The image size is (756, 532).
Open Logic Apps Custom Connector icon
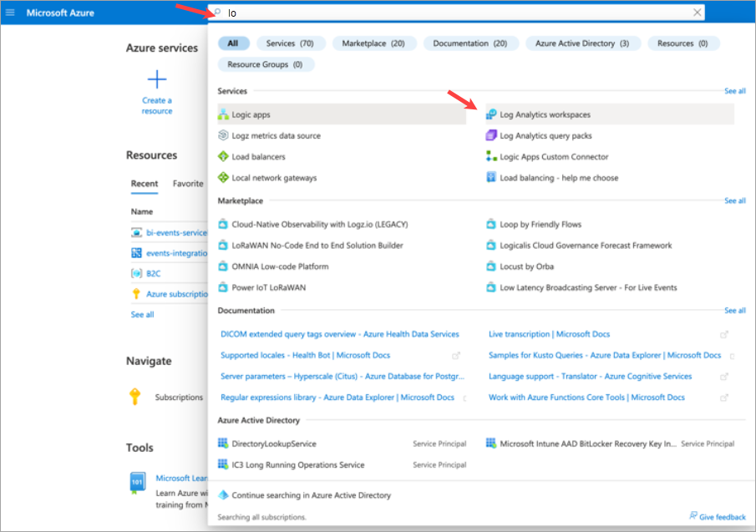pos(492,157)
